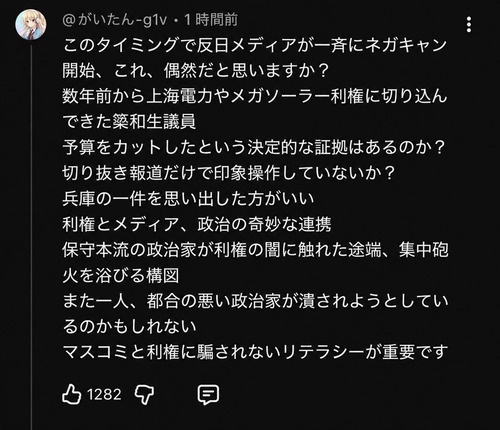Open the three-dot comment options menu

469,25
